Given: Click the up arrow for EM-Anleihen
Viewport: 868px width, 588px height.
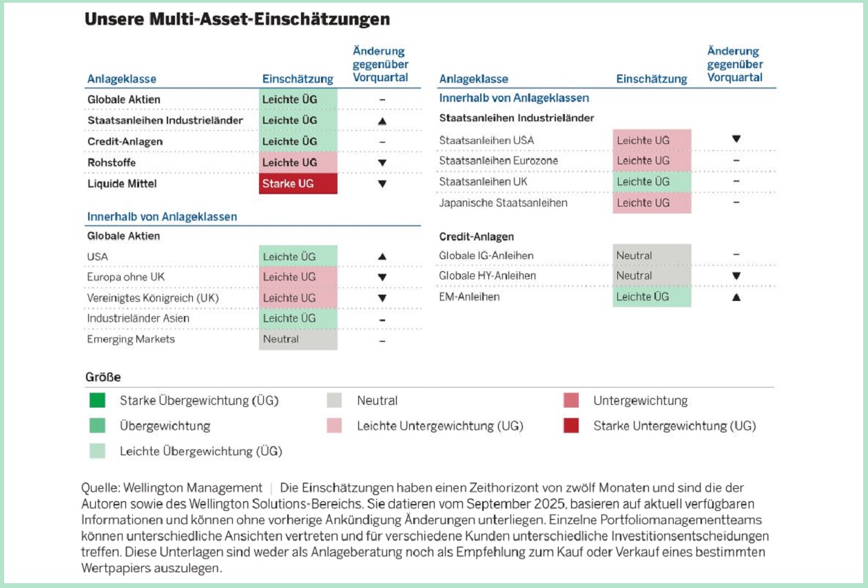Looking at the screenshot, I should coord(736,297).
